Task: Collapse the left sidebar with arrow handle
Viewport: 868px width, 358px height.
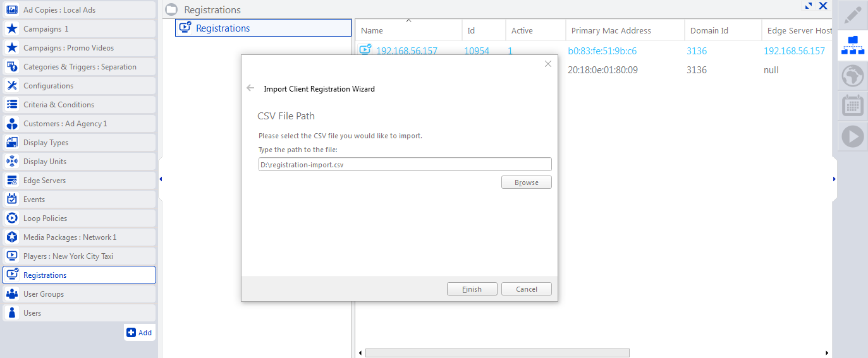Action: pos(161,179)
